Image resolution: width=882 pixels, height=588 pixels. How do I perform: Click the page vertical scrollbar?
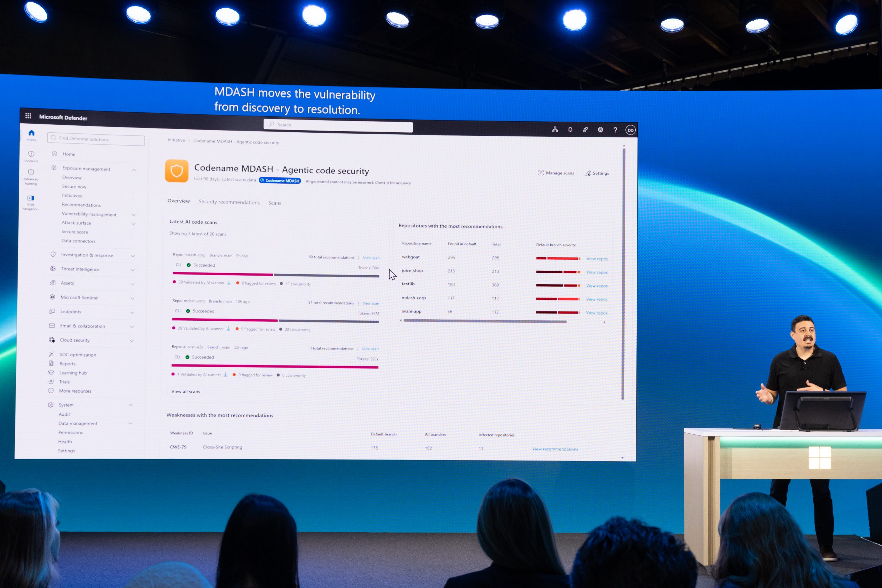[x=623, y=274]
